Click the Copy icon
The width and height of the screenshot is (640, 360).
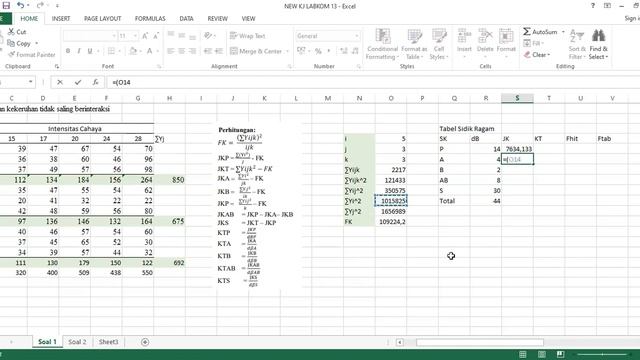pyautogui.click(x=11, y=43)
